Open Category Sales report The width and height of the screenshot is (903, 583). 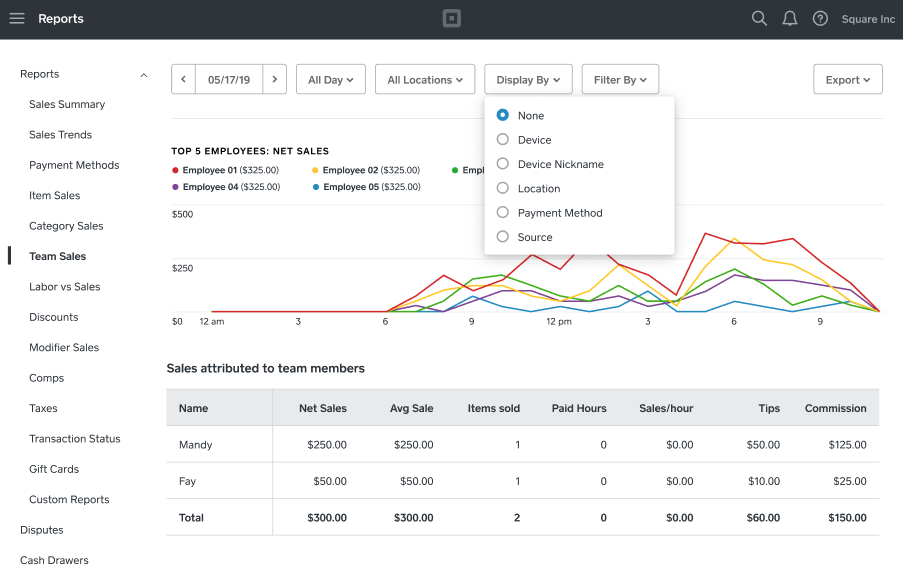coord(66,226)
